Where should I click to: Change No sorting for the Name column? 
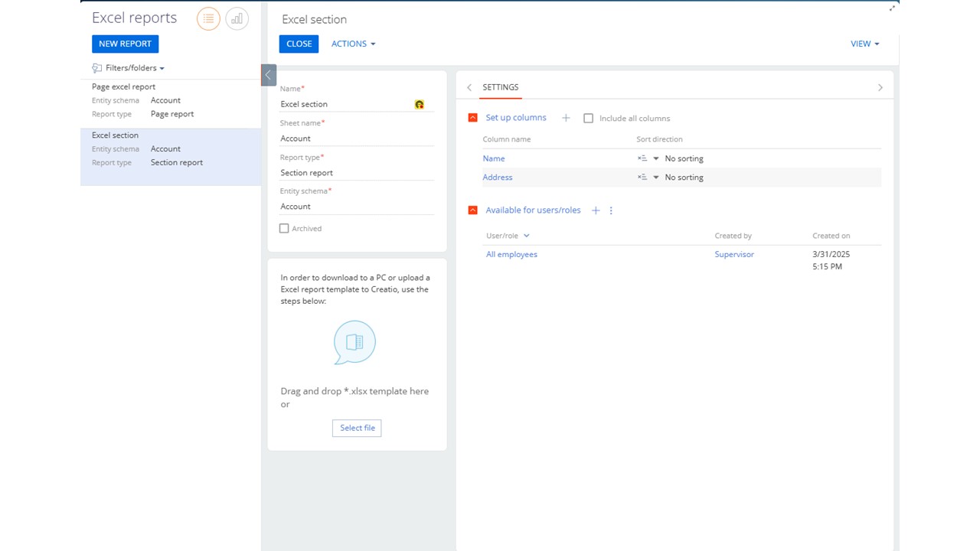click(x=684, y=158)
